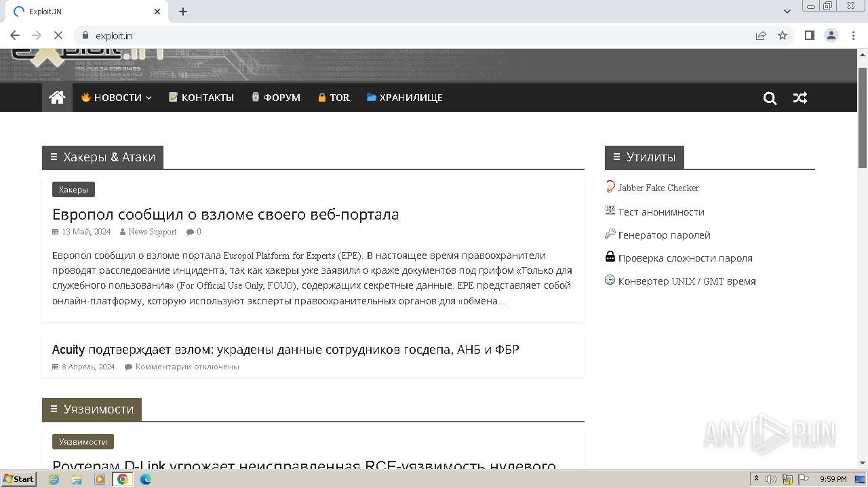Open Конвертер UNIX / GMT время utility
Image resolution: width=868 pixels, height=488 pixels.
click(x=687, y=281)
